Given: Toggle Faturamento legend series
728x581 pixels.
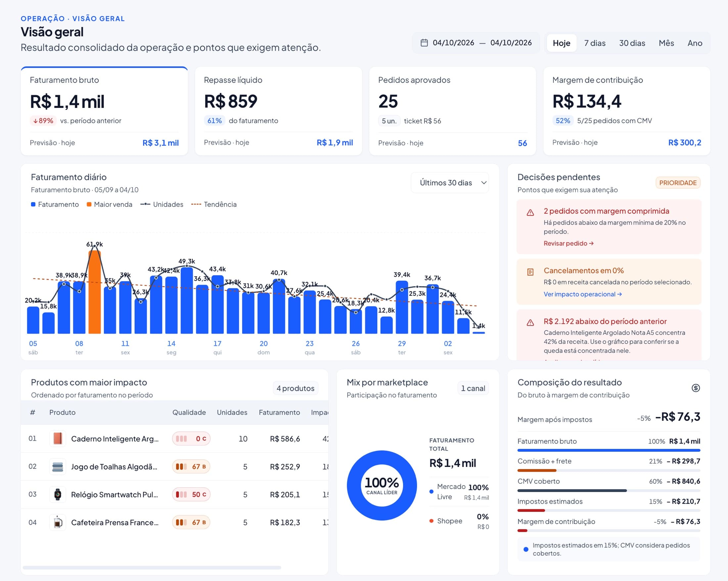Looking at the screenshot, I should [55, 204].
